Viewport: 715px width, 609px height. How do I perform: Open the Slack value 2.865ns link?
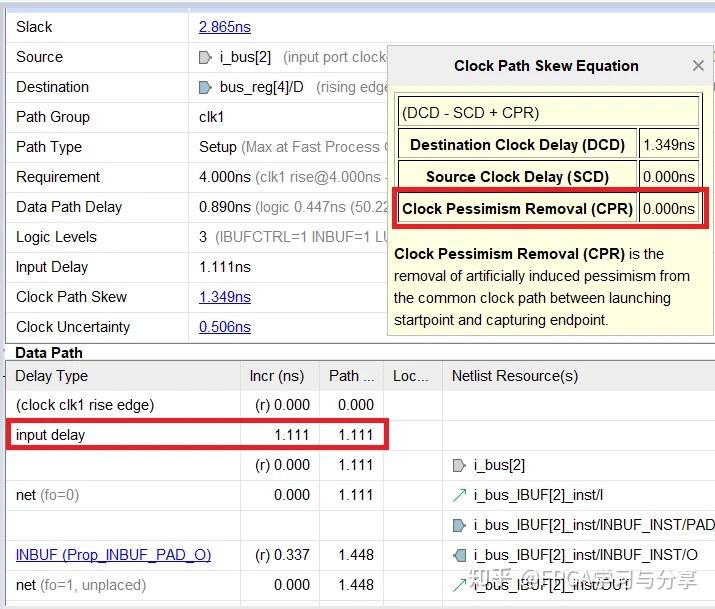pos(224,27)
